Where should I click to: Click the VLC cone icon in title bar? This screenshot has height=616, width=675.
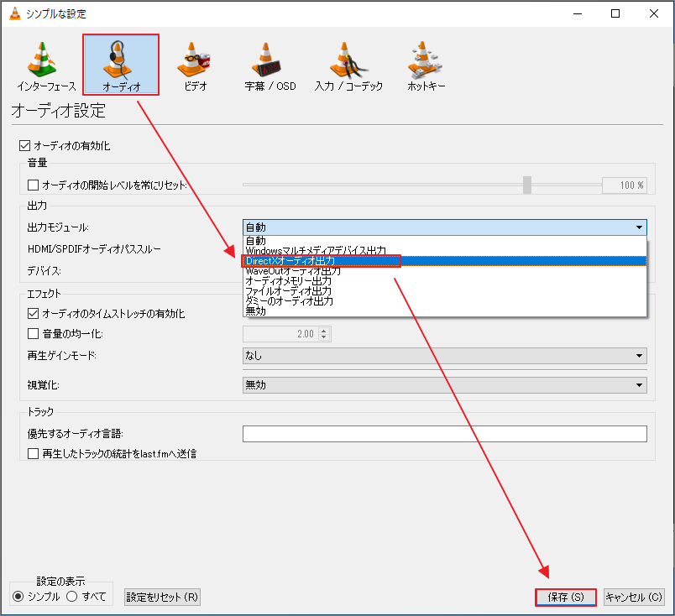click(14, 13)
